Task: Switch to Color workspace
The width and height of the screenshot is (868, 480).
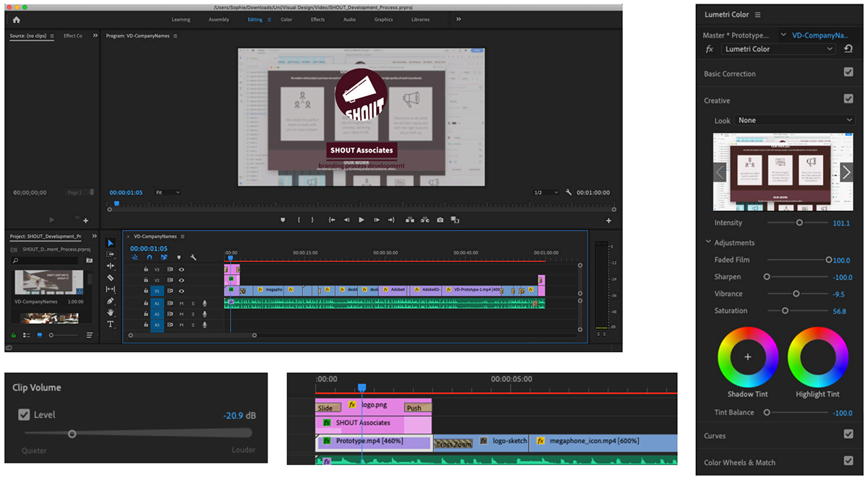Action: pyautogui.click(x=286, y=20)
